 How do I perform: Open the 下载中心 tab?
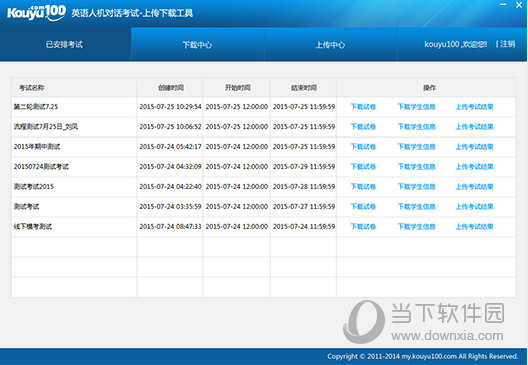197,44
